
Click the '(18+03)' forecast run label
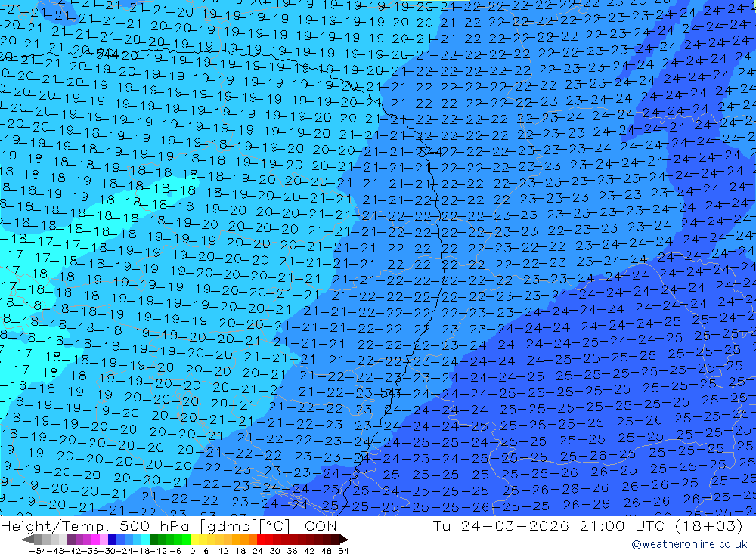[x=709, y=525]
